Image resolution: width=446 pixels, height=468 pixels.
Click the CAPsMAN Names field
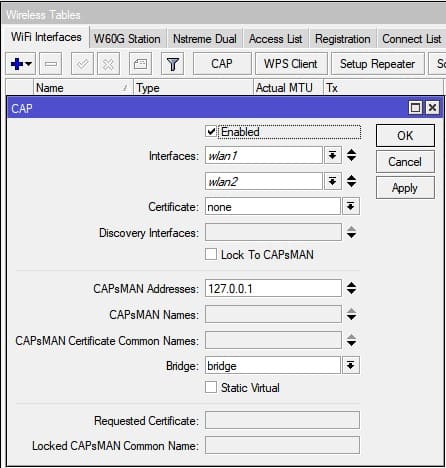click(x=273, y=314)
